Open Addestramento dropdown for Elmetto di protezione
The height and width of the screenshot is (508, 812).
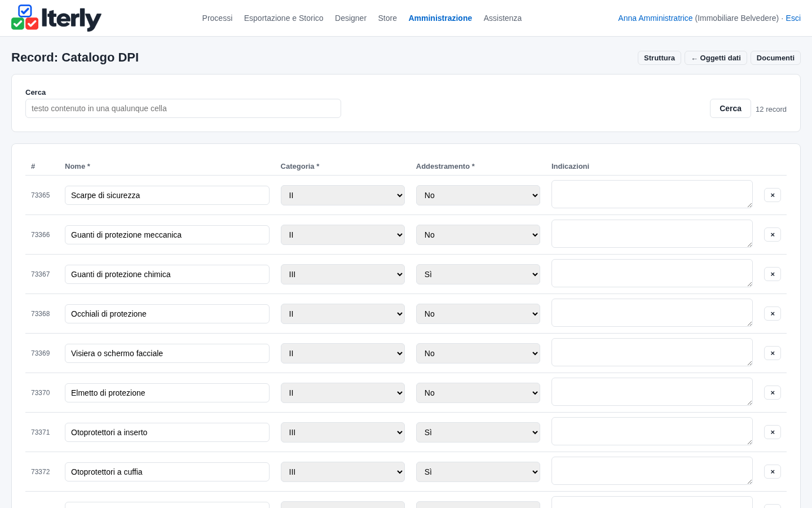point(478,393)
